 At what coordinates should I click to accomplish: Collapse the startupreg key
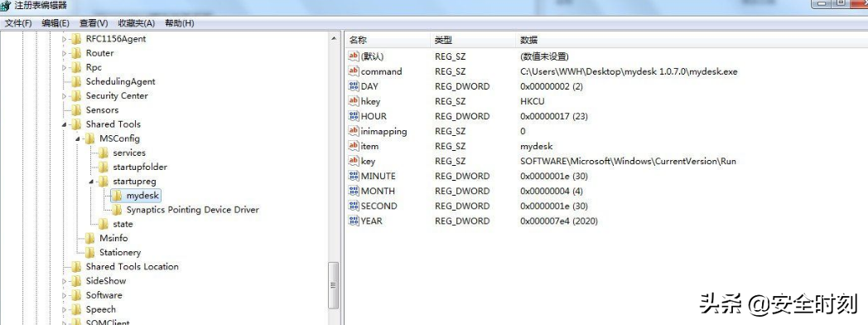pyautogui.click(x=91, y=182)
